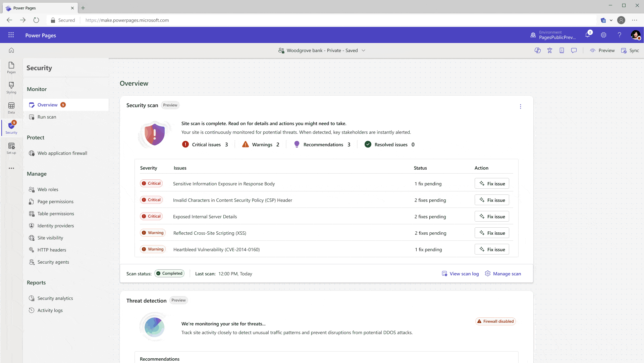Image resolution: width=644 pixels, height=363 pixels.
Task: Run the accessibility checker icon
Action: point(550,50)
